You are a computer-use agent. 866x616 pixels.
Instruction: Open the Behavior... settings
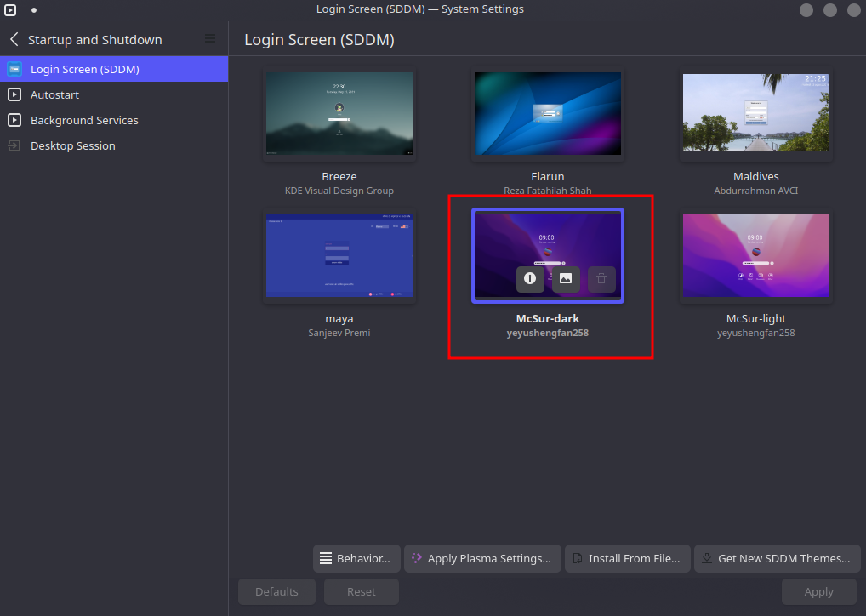tap(356, 558)
